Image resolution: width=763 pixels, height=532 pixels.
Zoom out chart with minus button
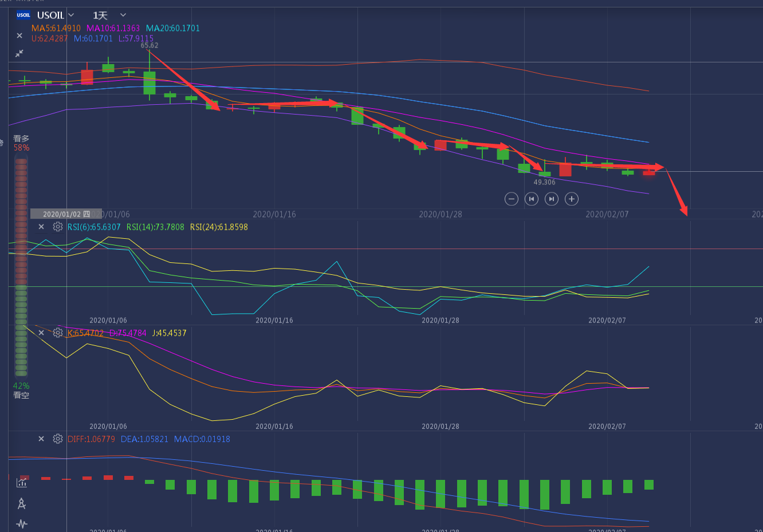[512, 199]
